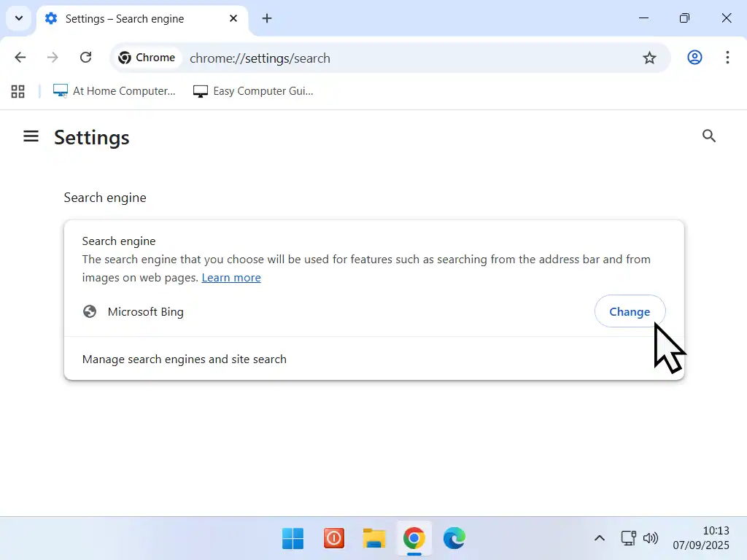This screenshot has width=747, height=560.
Task: Go back to previous page
Action: [20, 58]
